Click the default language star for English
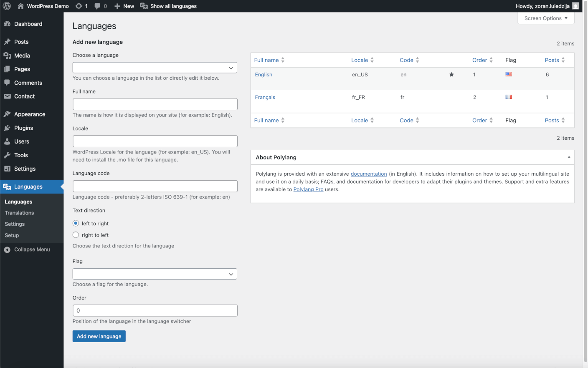588x368 pixels. click(x=451, y=75)
